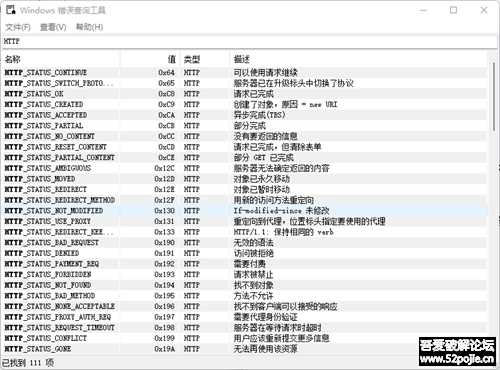Click value cell 0x19A
The height and width of the screenshot is (370, 500).
click(x=164, y=349)
